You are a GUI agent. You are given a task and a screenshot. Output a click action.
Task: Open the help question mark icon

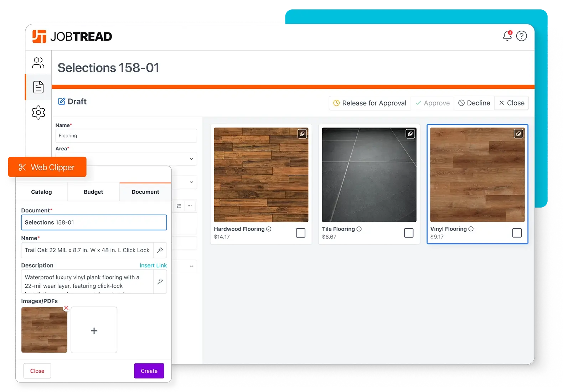[x=522, y=36]
